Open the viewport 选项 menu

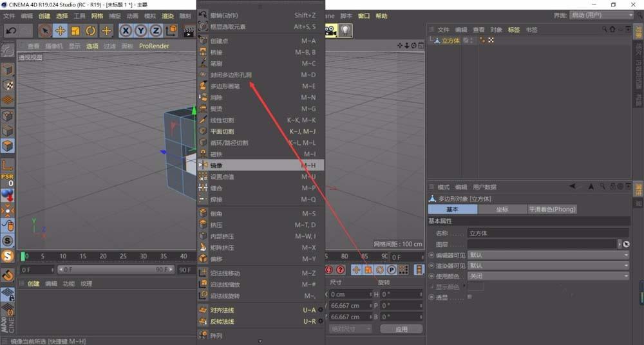(92, 46)
